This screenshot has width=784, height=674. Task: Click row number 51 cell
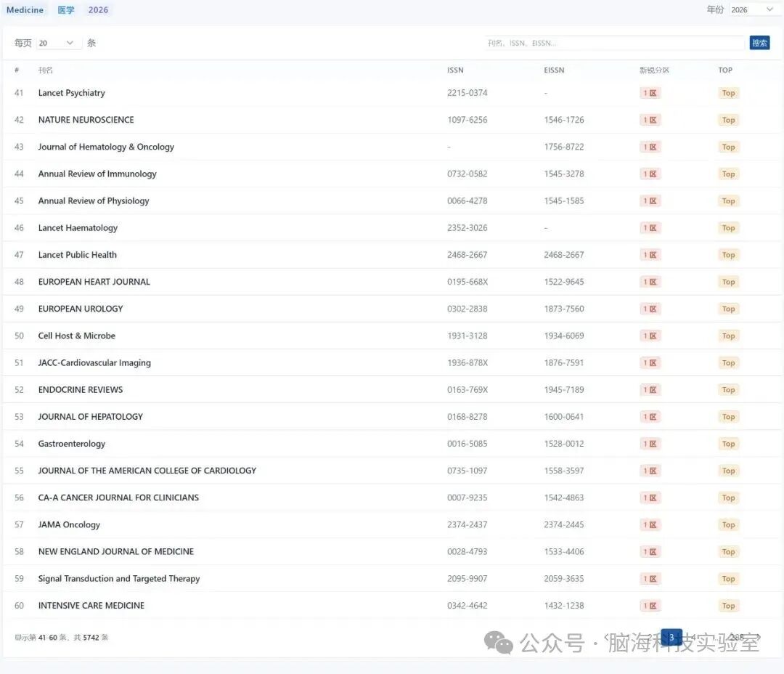(19, 362)
